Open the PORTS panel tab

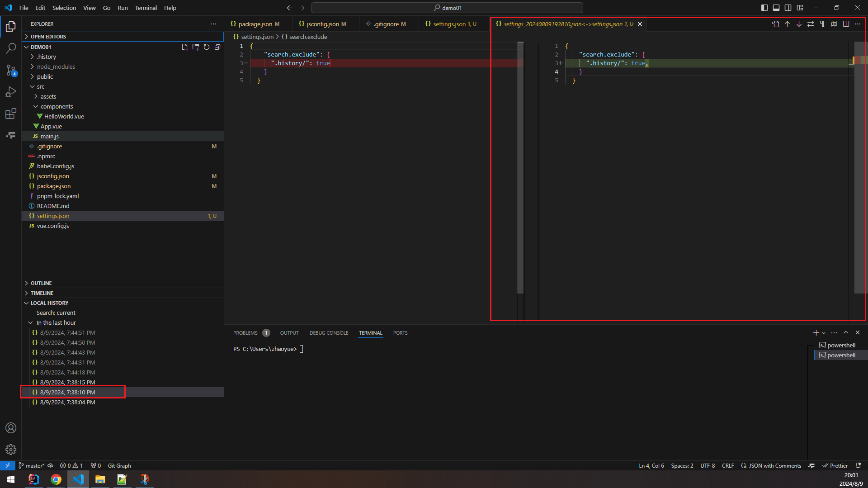400,333
